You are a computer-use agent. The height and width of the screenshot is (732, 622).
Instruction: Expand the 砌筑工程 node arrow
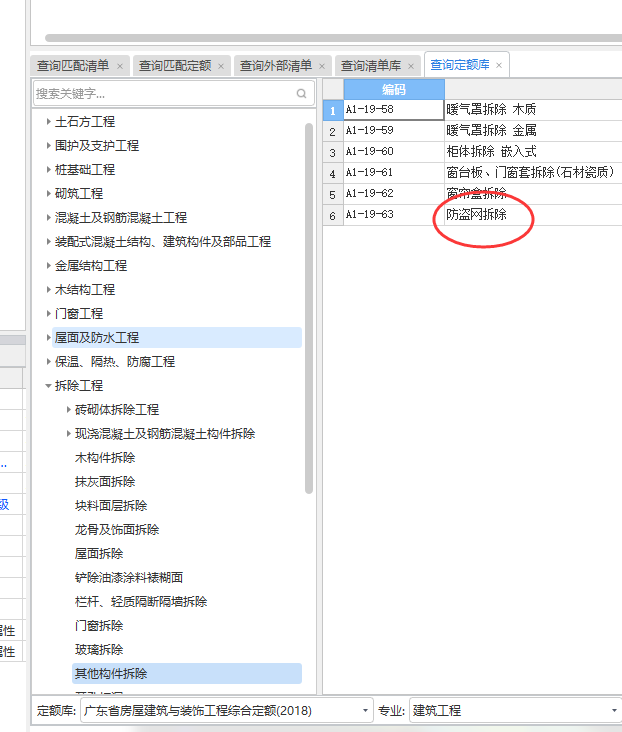[x=49, y=193]
